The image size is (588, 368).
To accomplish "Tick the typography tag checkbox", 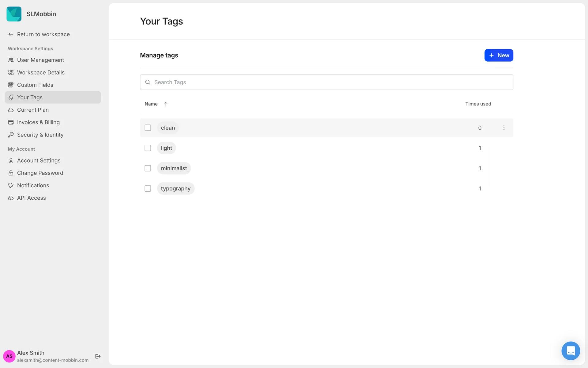I will (148, 189).
